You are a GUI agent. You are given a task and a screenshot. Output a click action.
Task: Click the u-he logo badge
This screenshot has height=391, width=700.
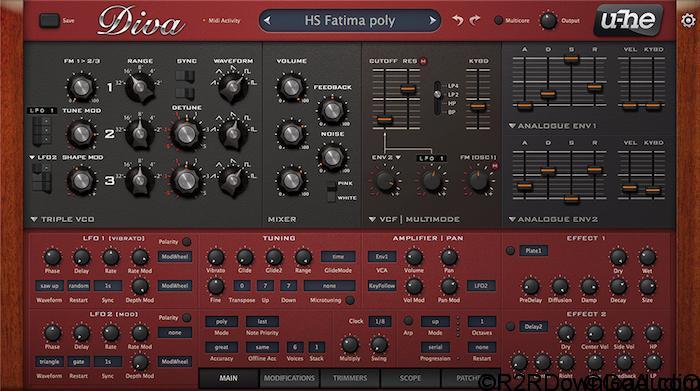[x=628, y=20]
